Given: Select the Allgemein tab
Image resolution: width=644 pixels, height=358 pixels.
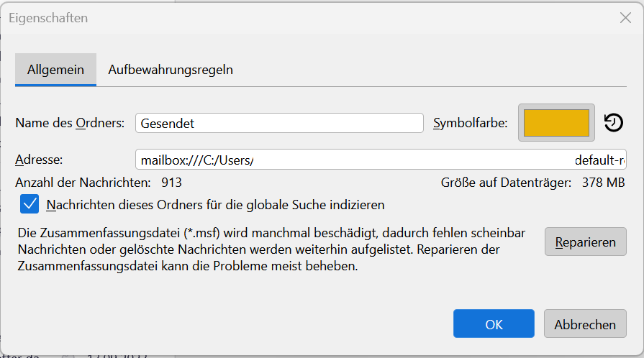Looking at the screenshot, I should (x=55, y=70).
